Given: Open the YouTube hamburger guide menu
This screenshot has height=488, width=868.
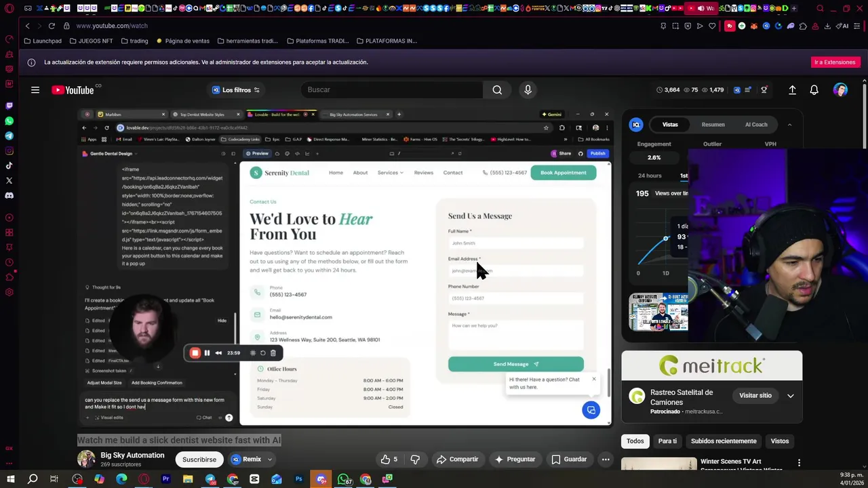Looking at the screenshot, I should click(x=35, y=89).
